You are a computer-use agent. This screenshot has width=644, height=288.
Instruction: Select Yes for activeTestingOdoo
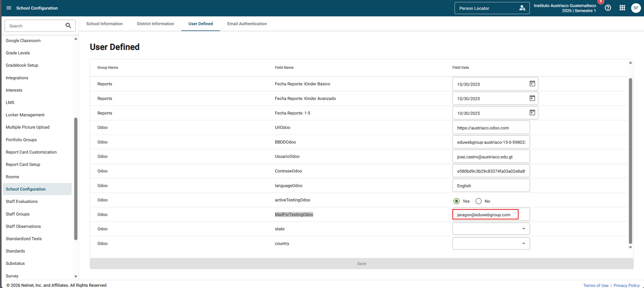click(x=457, y=201)
